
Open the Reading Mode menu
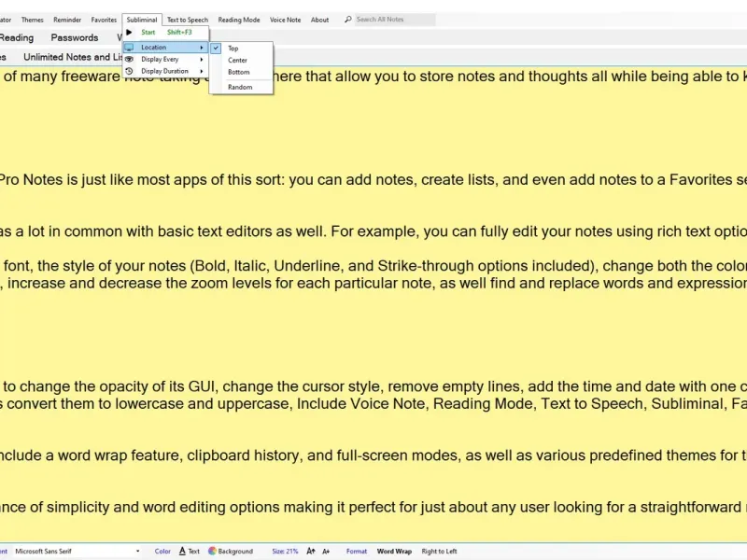coord(239,20)
